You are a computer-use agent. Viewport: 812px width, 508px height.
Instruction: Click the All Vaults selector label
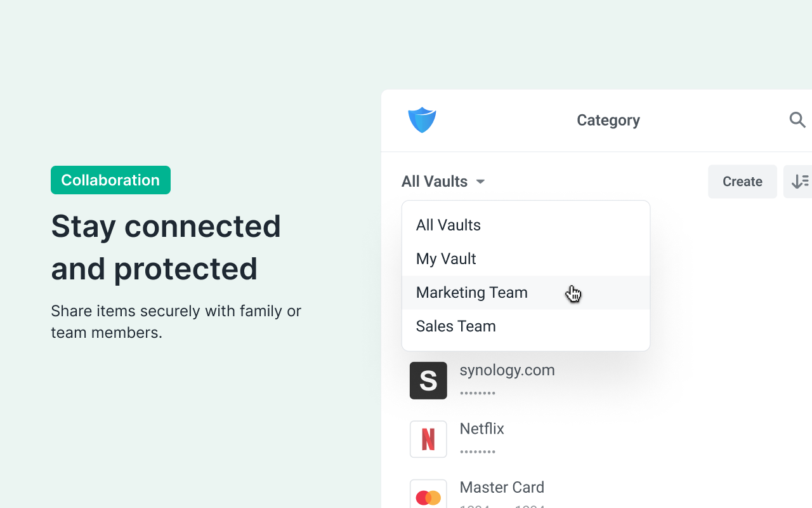435,182
